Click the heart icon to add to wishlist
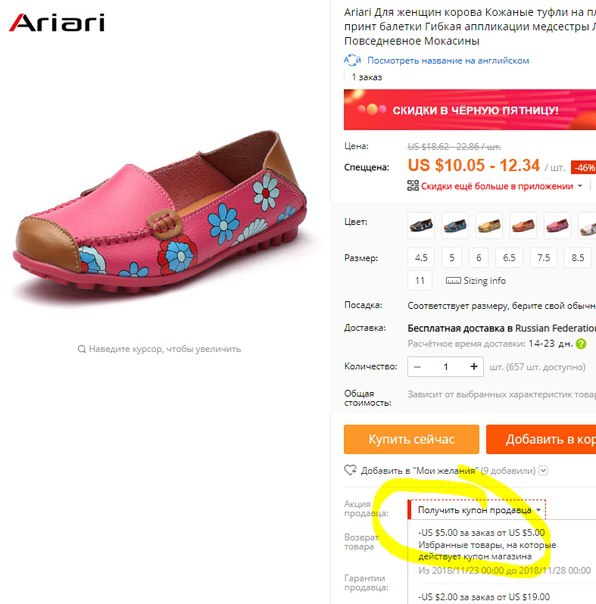Image resolution: width=596 pixels, height=604 pixels. (350, 470)
